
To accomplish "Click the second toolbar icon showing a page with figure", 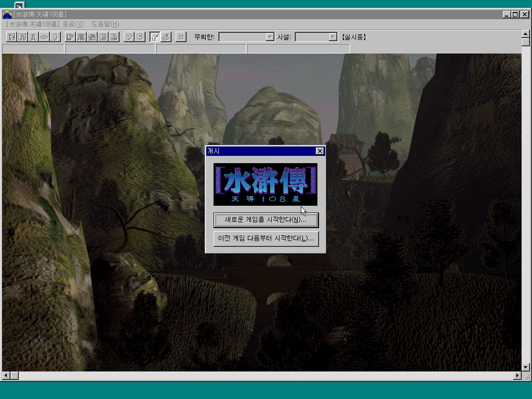I will (23, 37).
